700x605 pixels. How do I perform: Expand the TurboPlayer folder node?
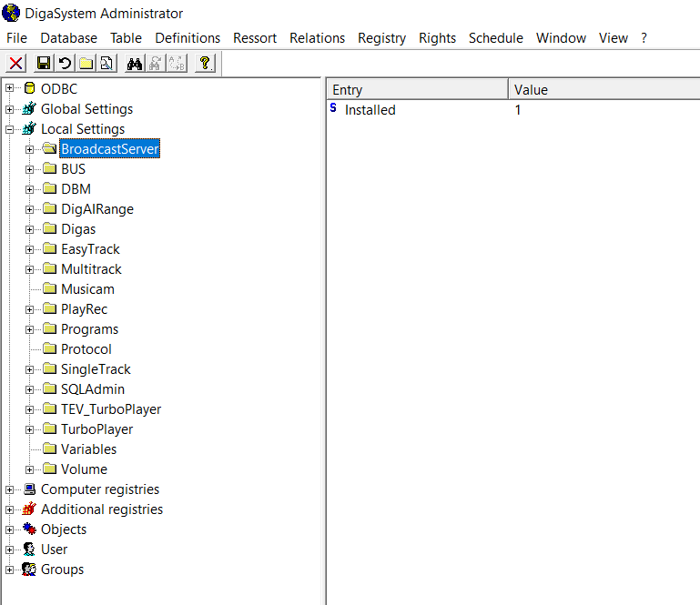(30, 429)
